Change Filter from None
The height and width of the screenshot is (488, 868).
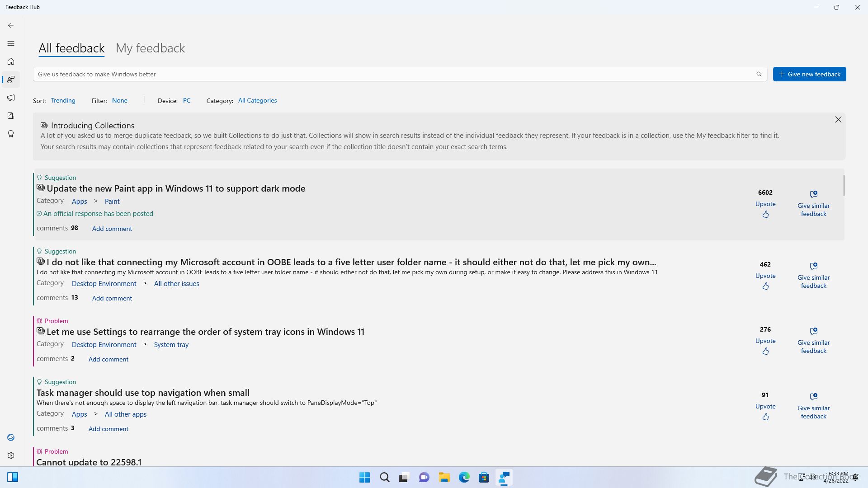pyautogui.click(x=120, y=100)
